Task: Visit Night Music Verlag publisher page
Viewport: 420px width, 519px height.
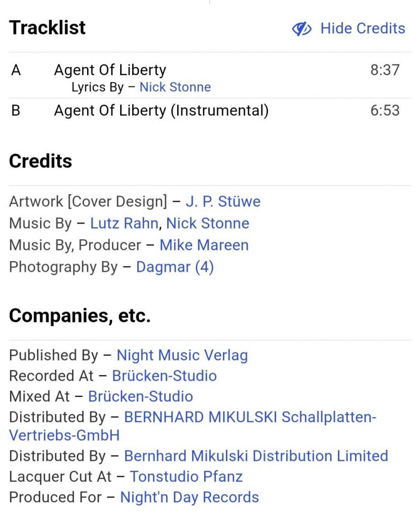Action: (x=182, y=355)
